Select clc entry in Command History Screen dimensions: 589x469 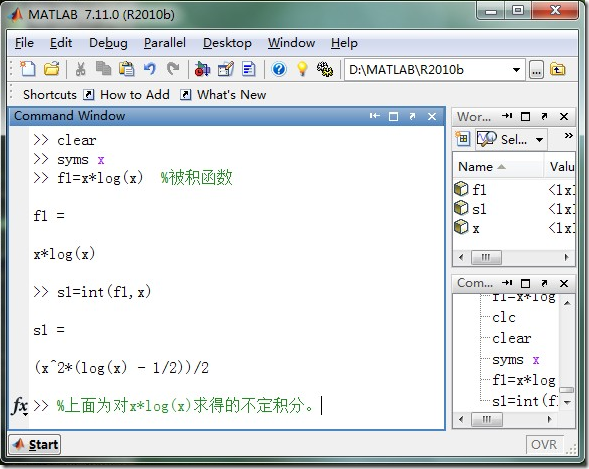[x=504, y=318]
